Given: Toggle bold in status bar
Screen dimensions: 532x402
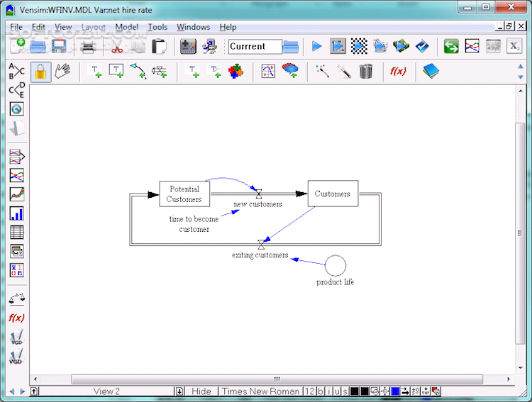Looking at the screenshot, I should (321, 391).
